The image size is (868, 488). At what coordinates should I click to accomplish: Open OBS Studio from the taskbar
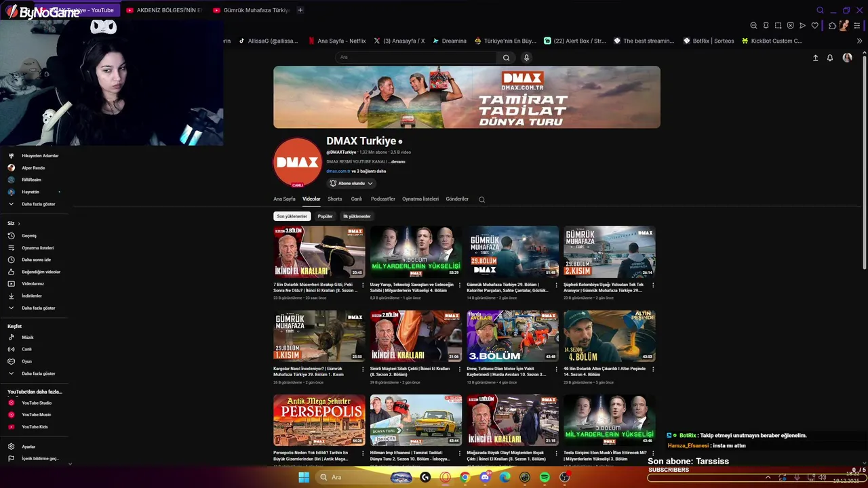pyautogui.click(x=564, y=477)
